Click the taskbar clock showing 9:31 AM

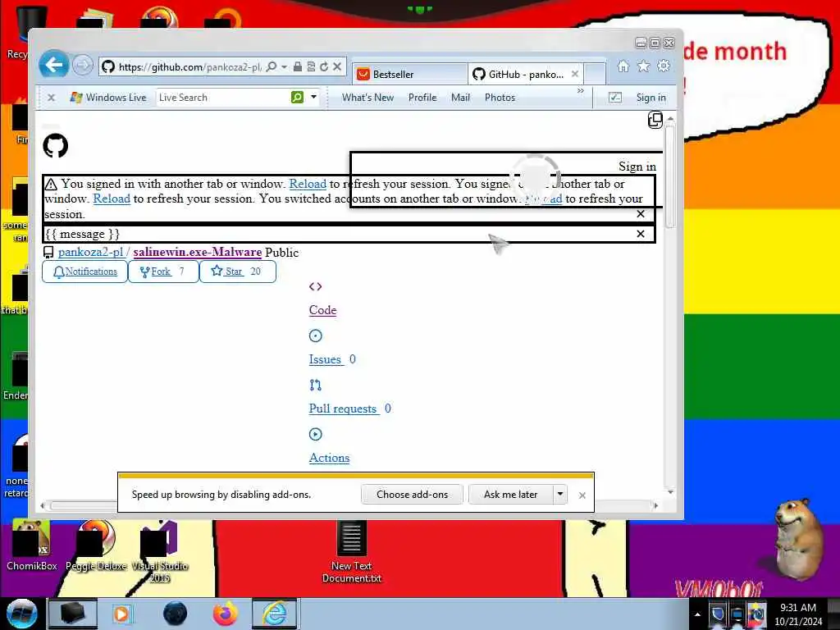[x=798, y=614]
